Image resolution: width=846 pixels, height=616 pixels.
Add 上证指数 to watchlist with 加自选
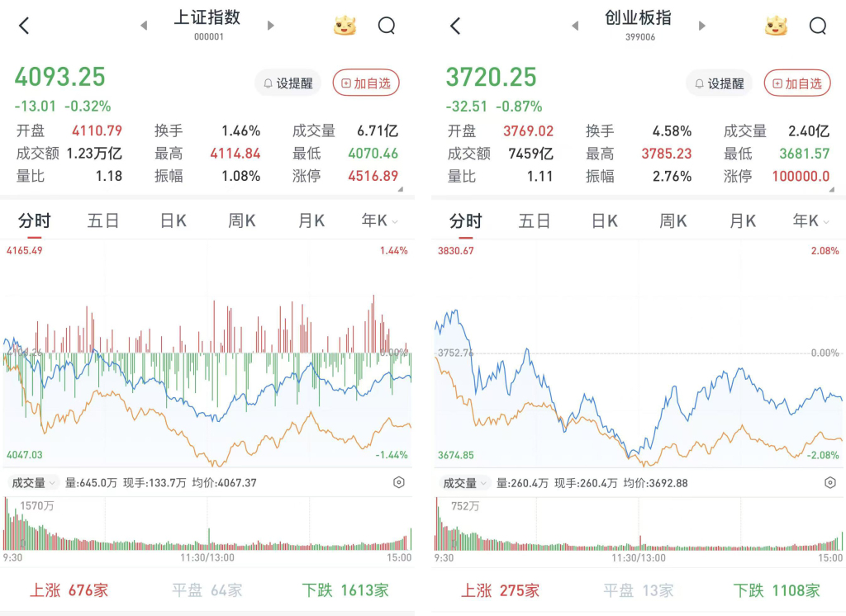365,83
